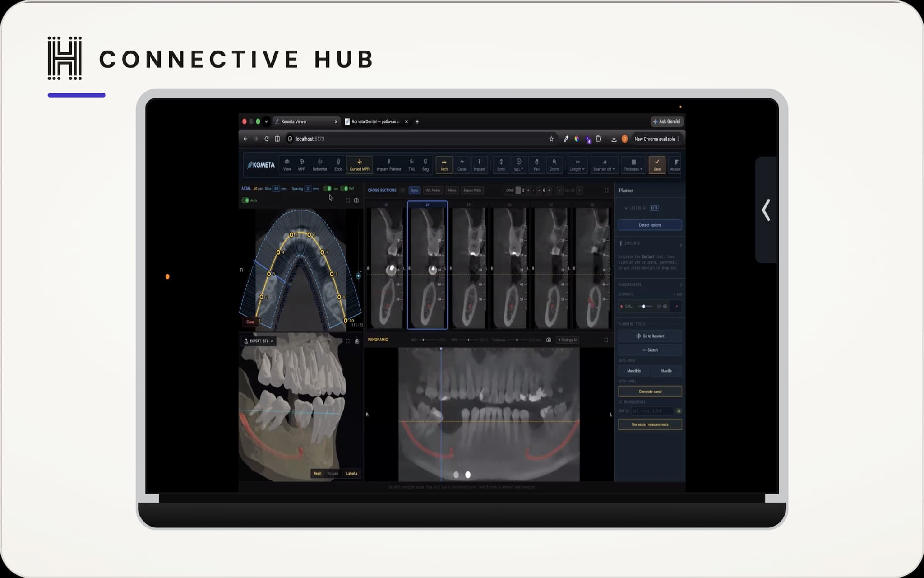The image size is (924, 578).
Task: Adjust the canal segment opacity slider
Action: 645,307
